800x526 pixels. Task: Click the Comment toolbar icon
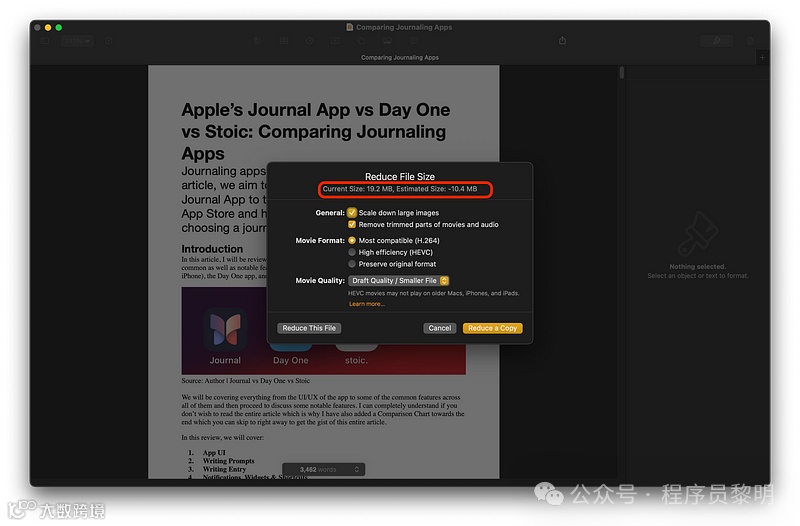click(414, 41)
